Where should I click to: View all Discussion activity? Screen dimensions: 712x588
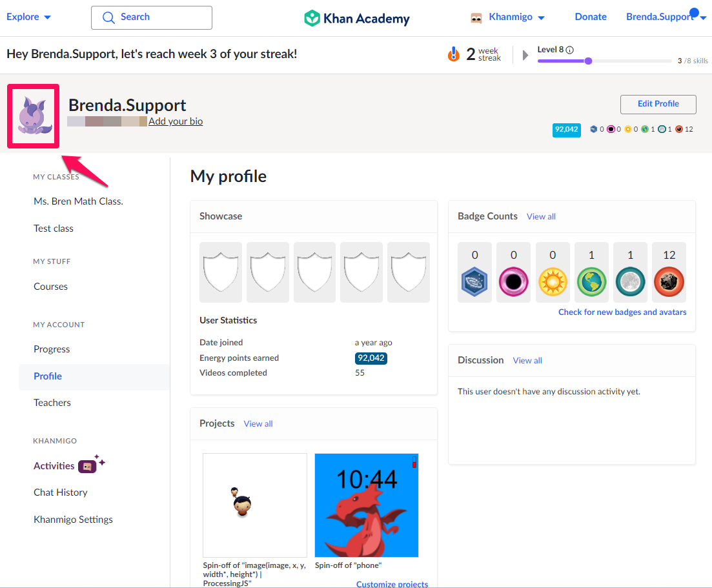pos(527,361)
